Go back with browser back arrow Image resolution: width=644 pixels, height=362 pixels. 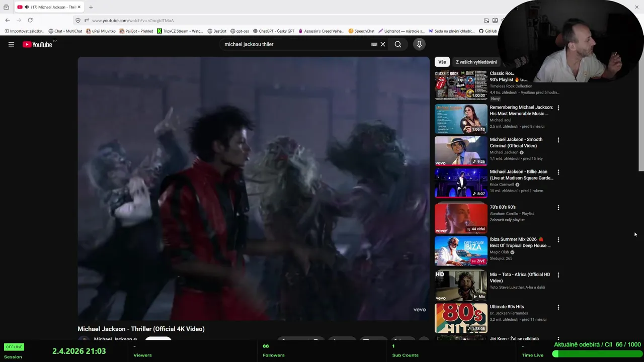coord(7,20)
